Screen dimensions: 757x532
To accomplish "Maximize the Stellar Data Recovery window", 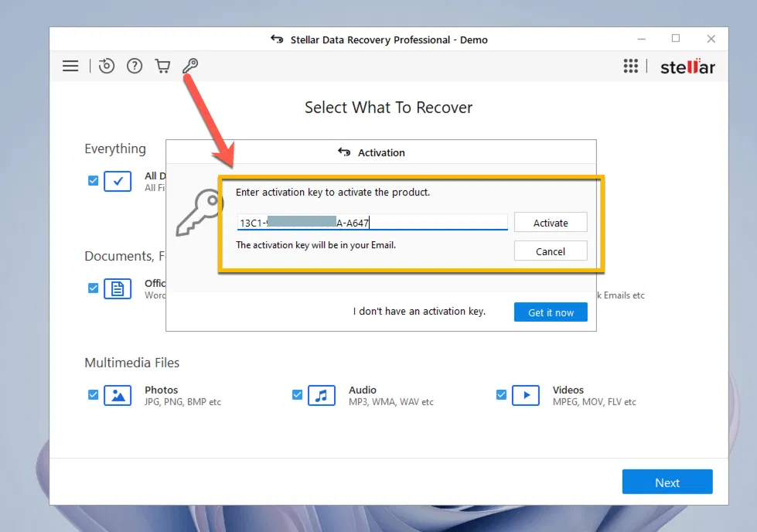I will click(x=676, y=39).
